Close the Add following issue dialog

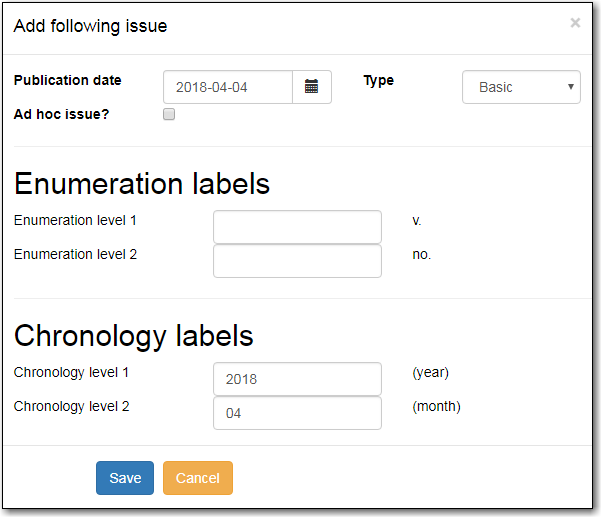click(x=575, y=23)
